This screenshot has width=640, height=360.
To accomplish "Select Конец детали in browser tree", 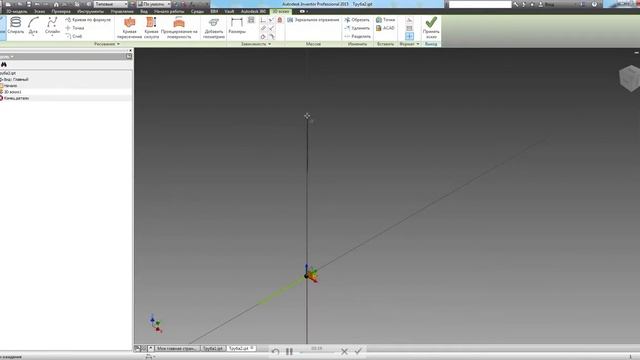I will (x=15, y=98).
